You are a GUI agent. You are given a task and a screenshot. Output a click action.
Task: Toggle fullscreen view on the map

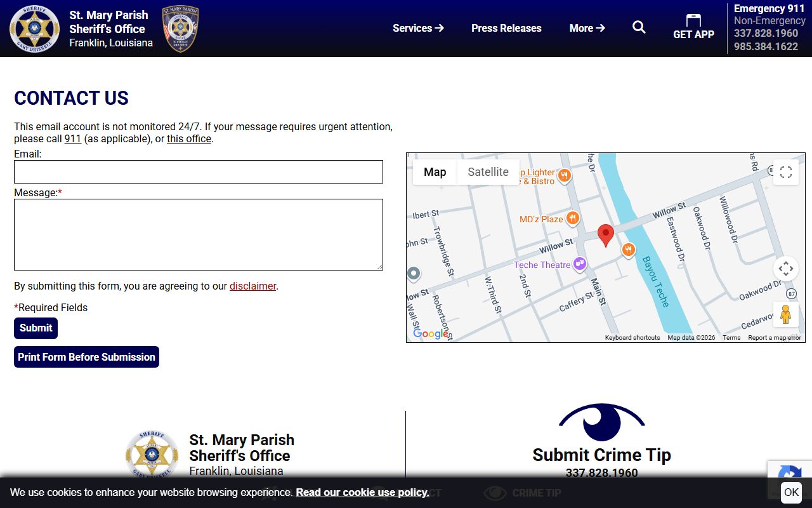786,172
